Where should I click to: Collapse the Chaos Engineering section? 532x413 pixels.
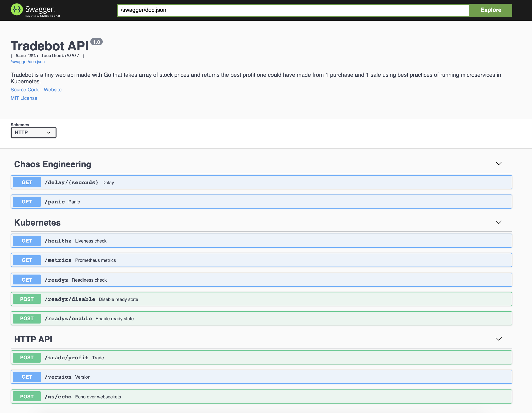(x=499, y=163)
